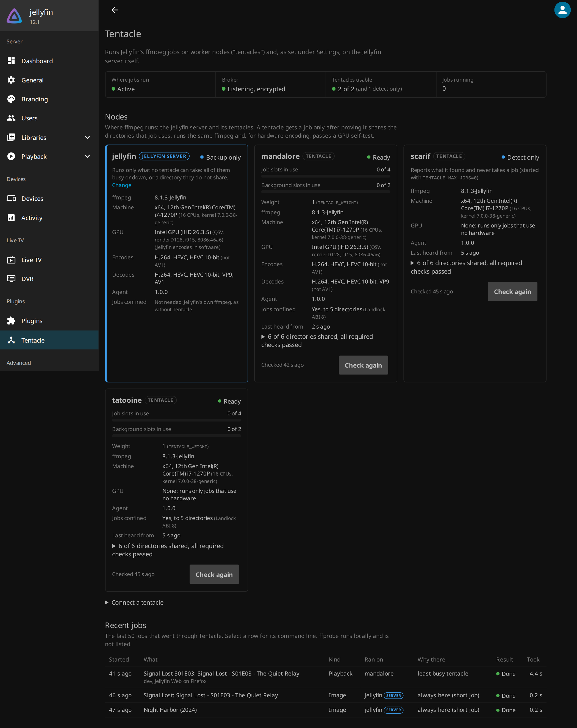Open the Dashboard menu item
The image size is (577, 728).
click(x=49, y=61)
